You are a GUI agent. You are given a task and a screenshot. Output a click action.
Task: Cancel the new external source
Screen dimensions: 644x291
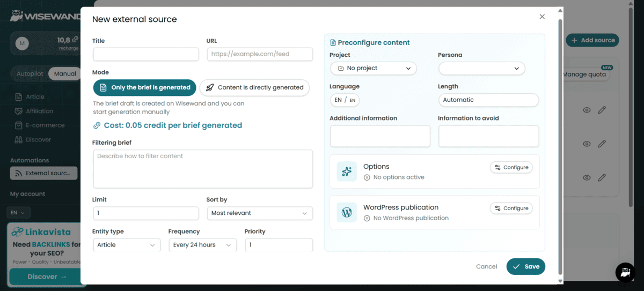(487, 266)
